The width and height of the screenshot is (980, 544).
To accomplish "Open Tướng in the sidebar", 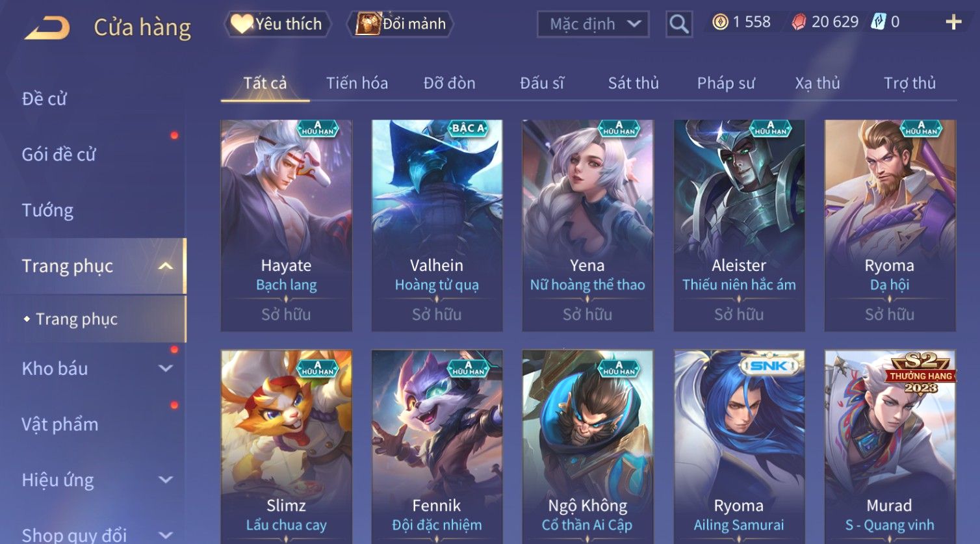I will pyautogui.click(x=47, y=211).
